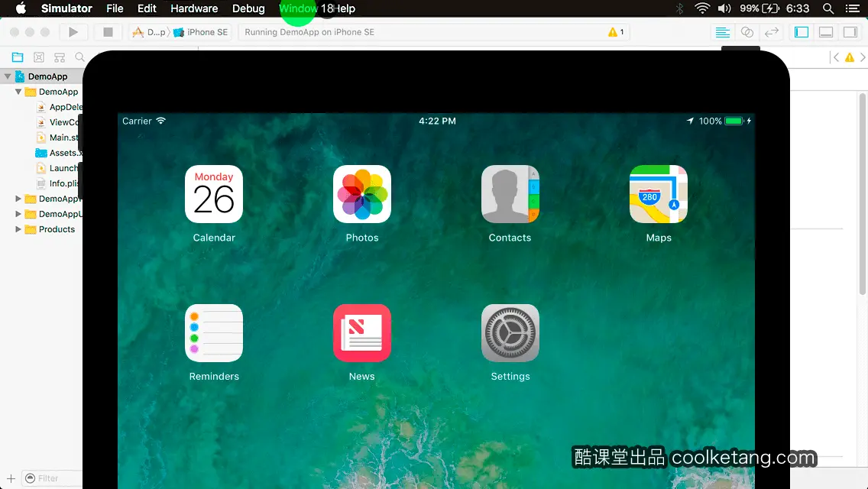Go to next issue arrow

pos(863,57)
